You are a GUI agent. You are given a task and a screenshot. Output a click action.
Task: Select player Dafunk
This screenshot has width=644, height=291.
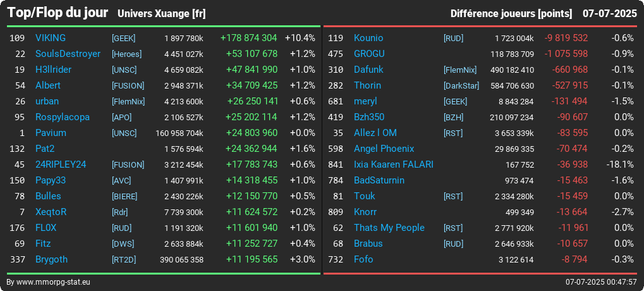[368, 70]
